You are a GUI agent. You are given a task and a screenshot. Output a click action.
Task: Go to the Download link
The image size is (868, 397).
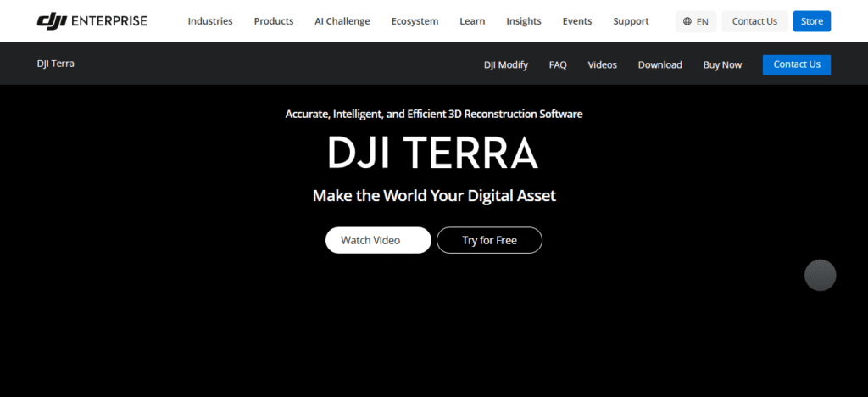pos(659,64)
